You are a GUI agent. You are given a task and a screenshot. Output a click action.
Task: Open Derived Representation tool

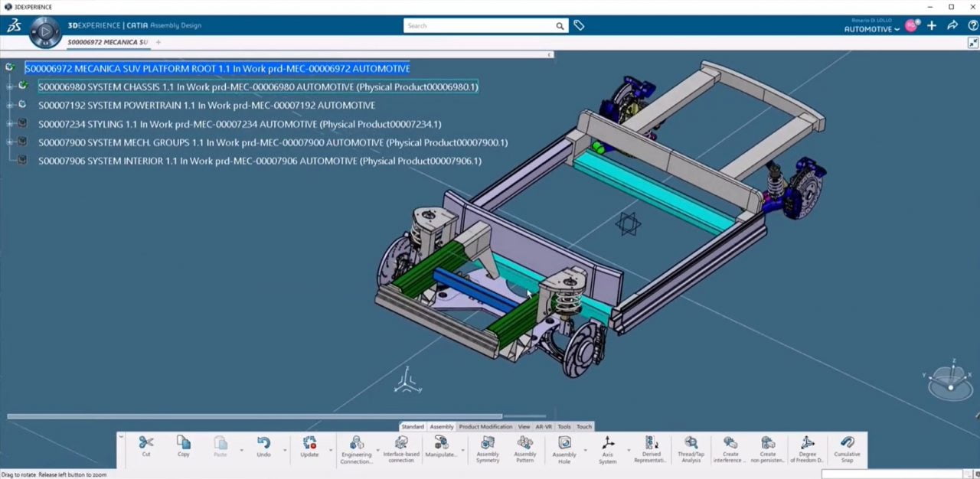pos(652,442)
